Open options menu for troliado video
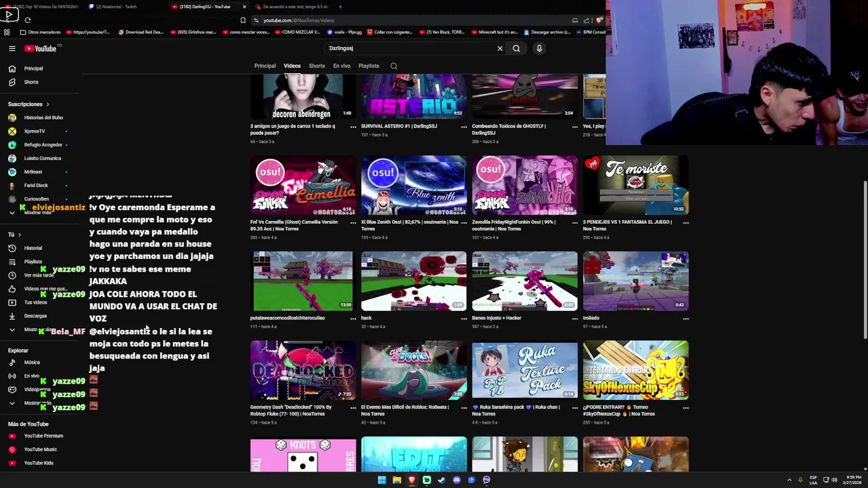The width and height of the screenshot is (868, 488). point(686,319)
